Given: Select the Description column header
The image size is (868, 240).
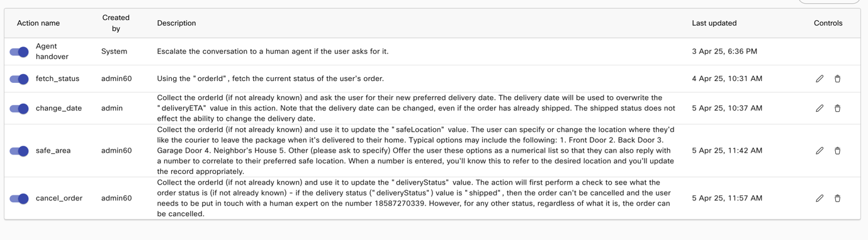Looking at the screenshot, I should [176, 23].
